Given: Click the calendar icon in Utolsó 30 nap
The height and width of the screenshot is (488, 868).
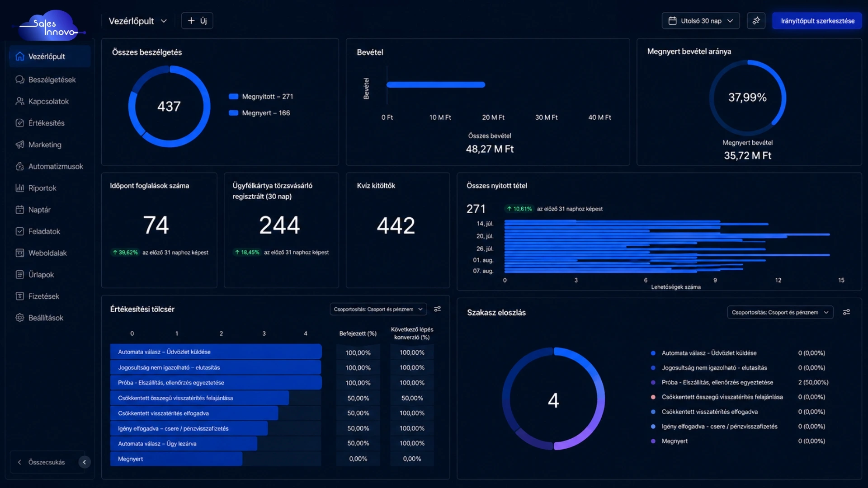Looking at the screenshot, I should (x=672, y=21).
